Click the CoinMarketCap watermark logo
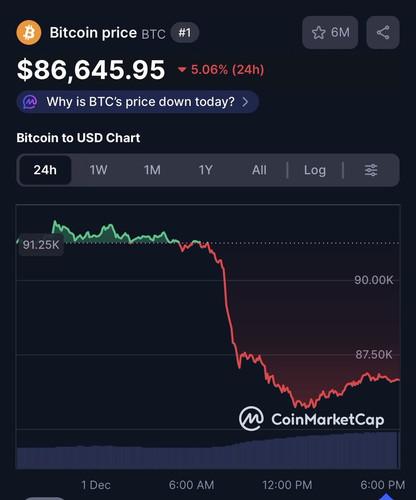 click(312, 419)
